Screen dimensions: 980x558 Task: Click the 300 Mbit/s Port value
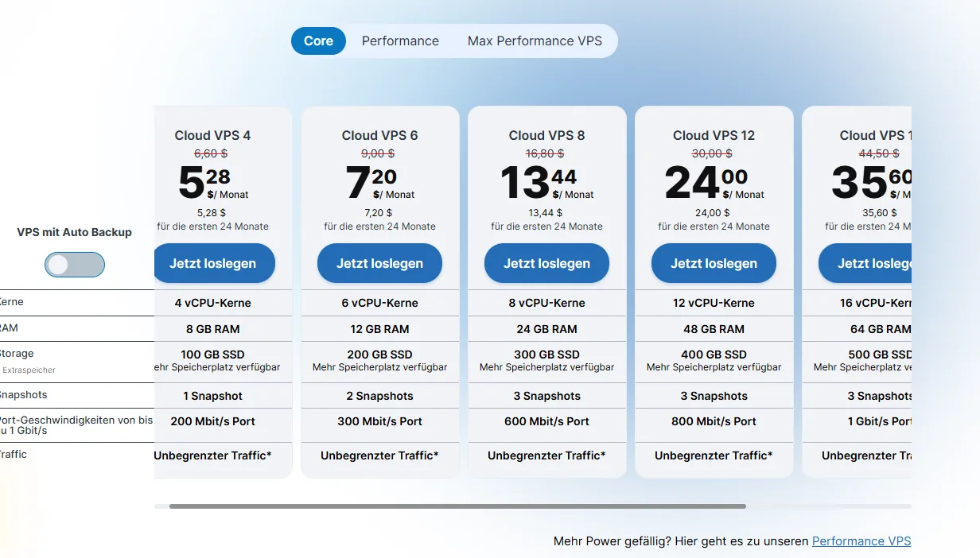(x=379, y=421)
